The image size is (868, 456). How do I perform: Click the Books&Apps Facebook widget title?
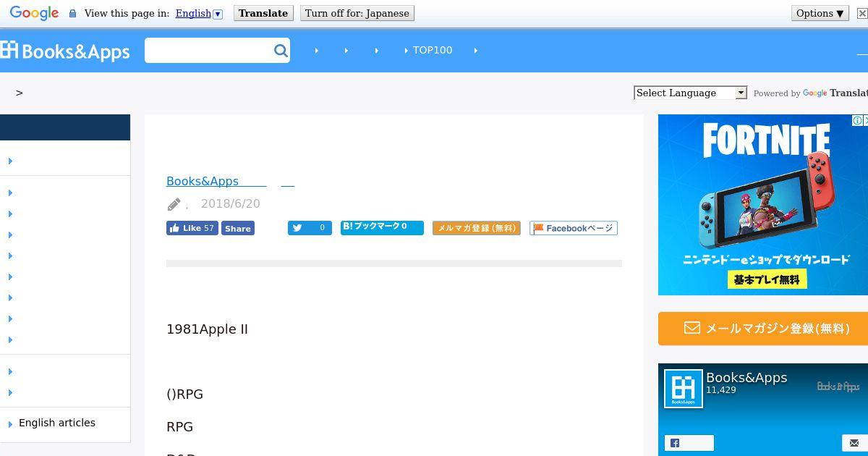(746, 377)
